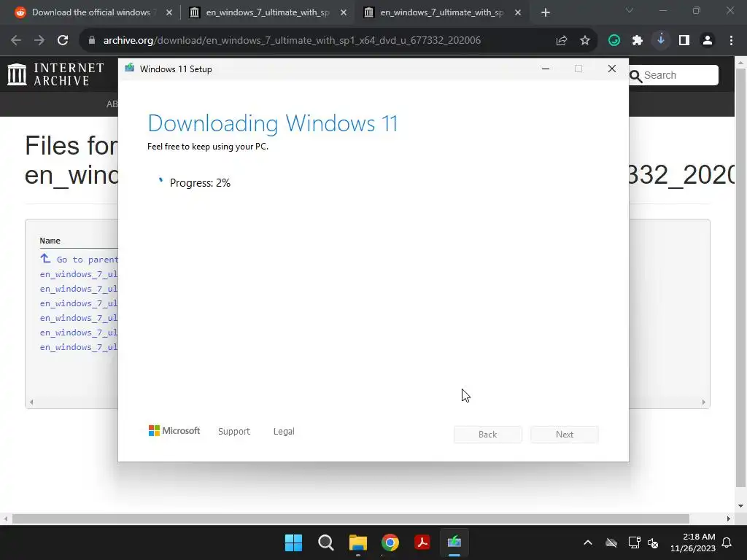This screenshot has width=747, height=560.
Task: Open the Grammarly extension icon
Action: [614, 41]
